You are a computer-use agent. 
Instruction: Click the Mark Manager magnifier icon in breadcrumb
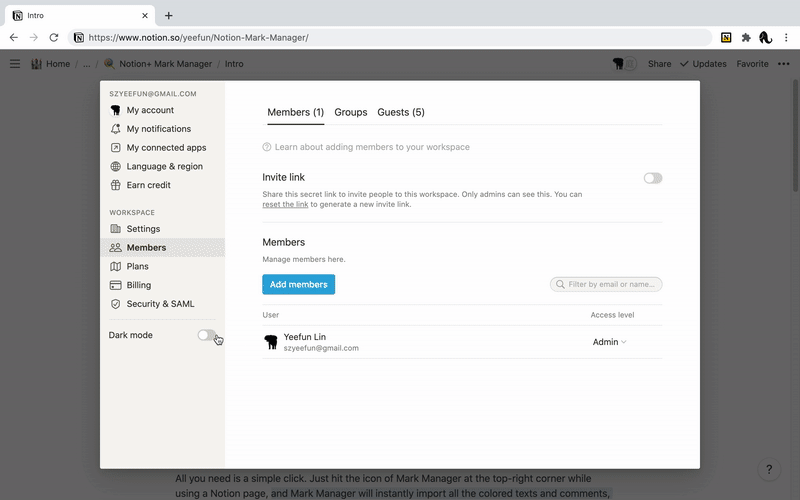(109, 64)
